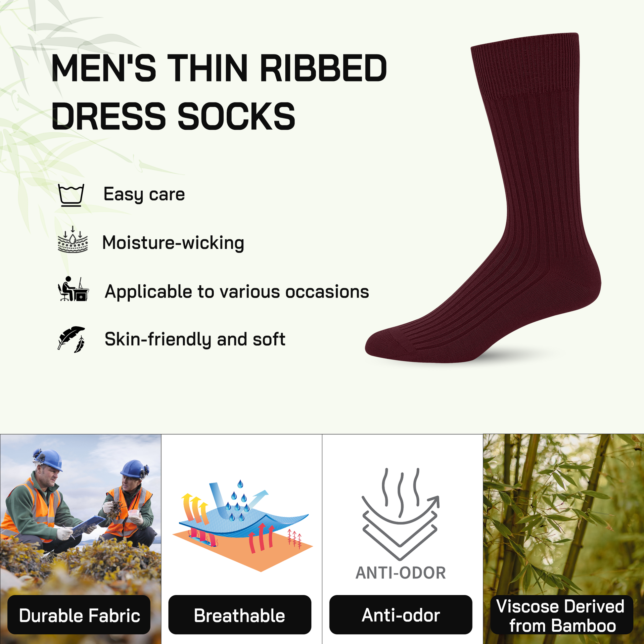Viewport: 644px width, 644px height.
Task: Click the Easy care text
Action: [x=144, y=195]
